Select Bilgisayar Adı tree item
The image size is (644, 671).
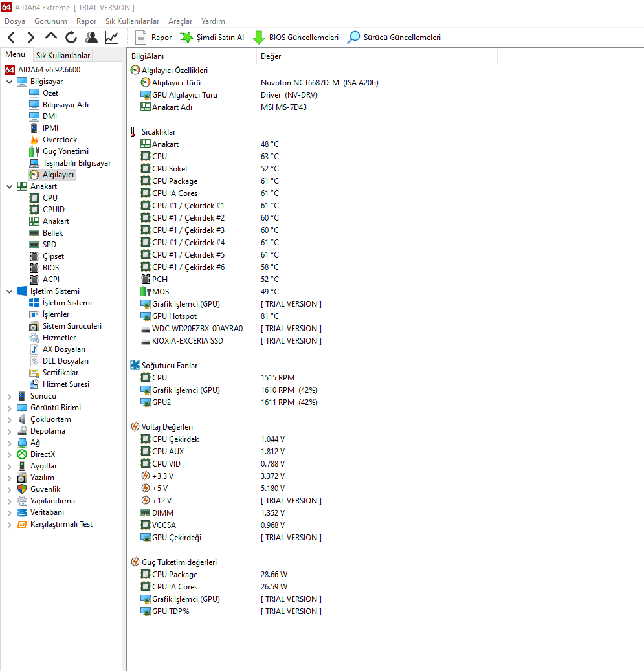click(59, 105)
